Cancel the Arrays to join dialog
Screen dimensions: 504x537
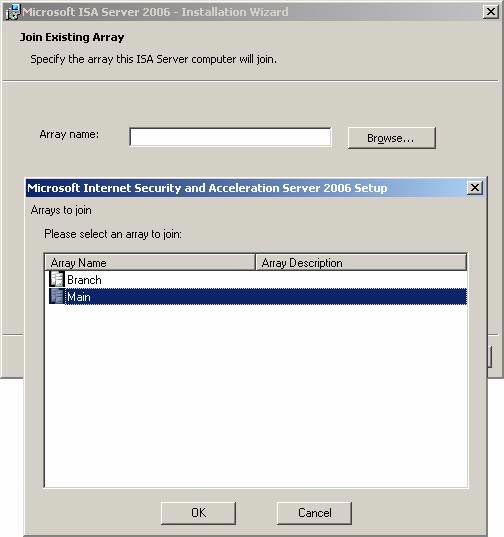314,513
